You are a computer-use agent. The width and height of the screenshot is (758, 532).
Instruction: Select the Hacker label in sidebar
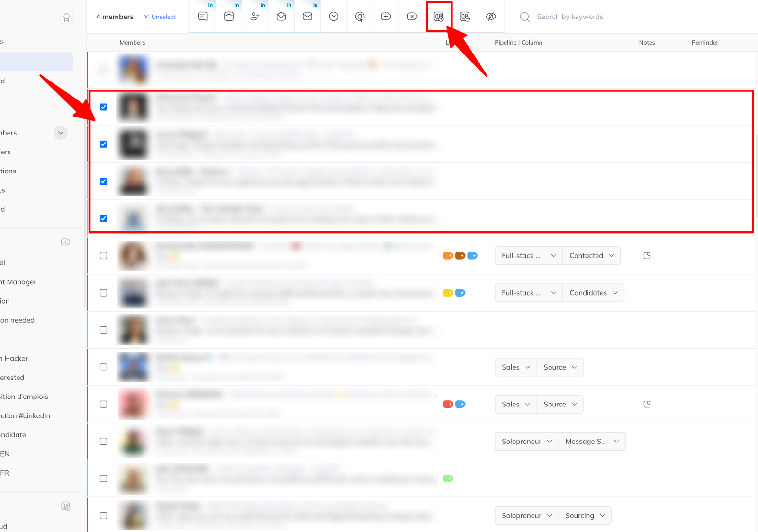coord(14,358)
